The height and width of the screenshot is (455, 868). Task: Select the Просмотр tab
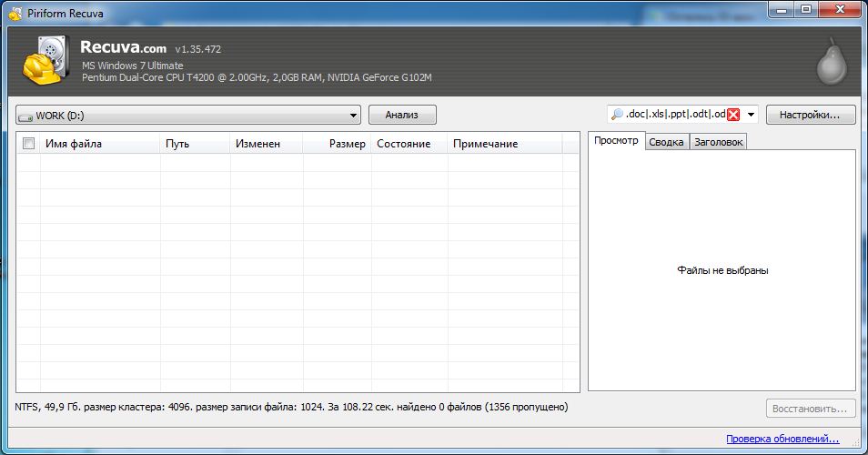click(616, 141)
